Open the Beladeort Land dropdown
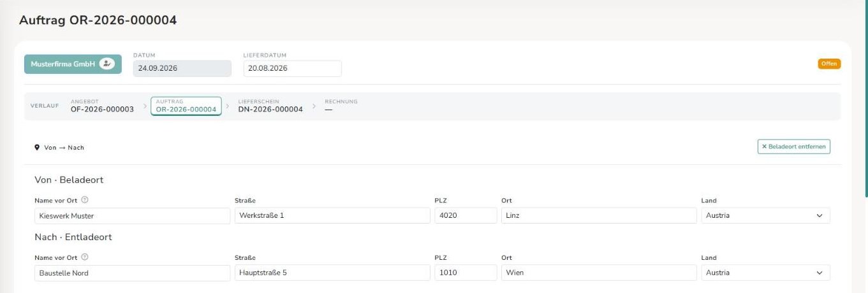The height and width of the screenshot is (293, 868). tap(765, 216)
